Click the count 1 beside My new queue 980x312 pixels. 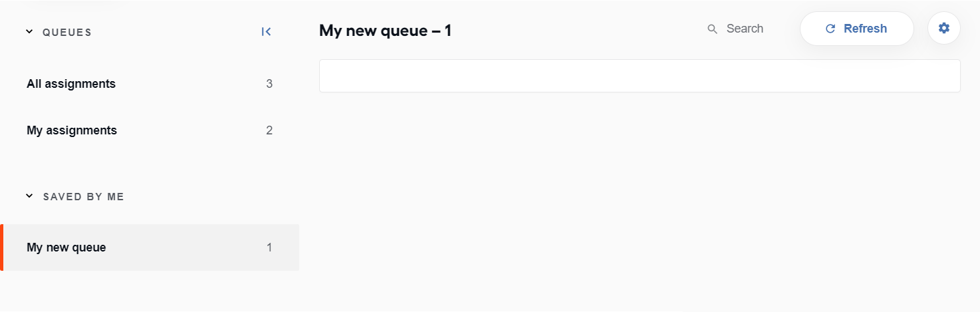(x=269, y=247)
